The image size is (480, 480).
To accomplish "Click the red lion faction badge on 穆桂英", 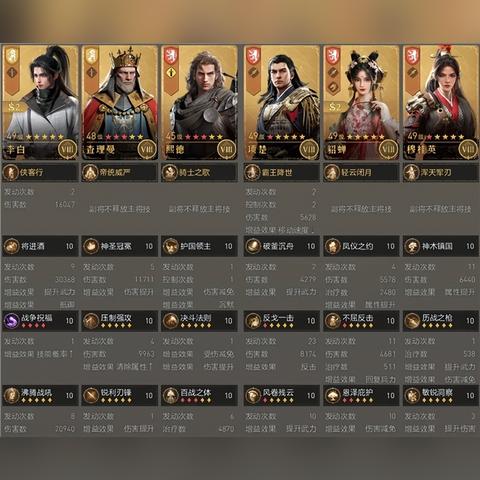I will point(413,56).
